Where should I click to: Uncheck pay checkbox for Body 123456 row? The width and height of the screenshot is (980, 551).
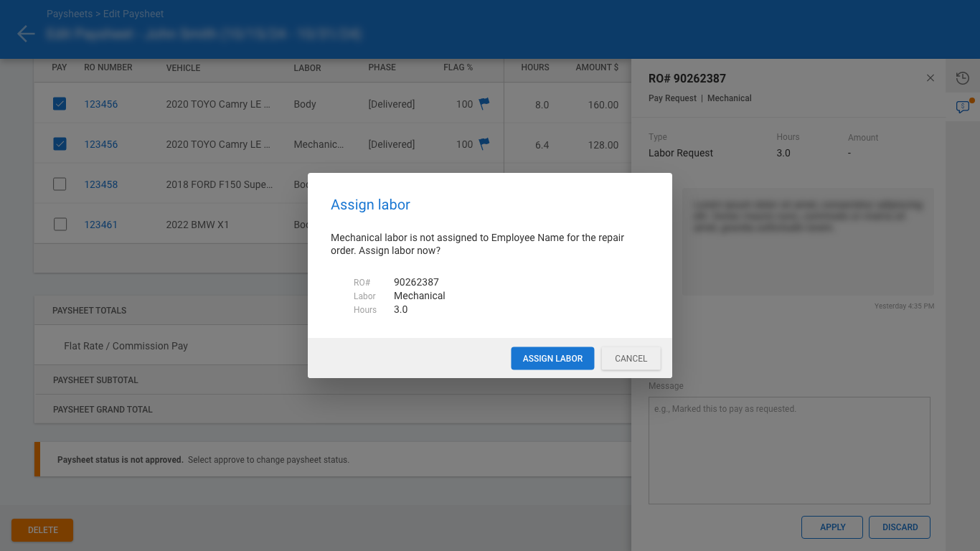coord(60,104)
